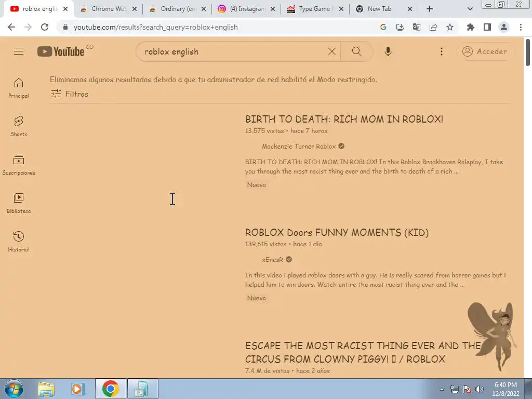
Task: Click '13,575 vistas' text
Action: (264, 130)
